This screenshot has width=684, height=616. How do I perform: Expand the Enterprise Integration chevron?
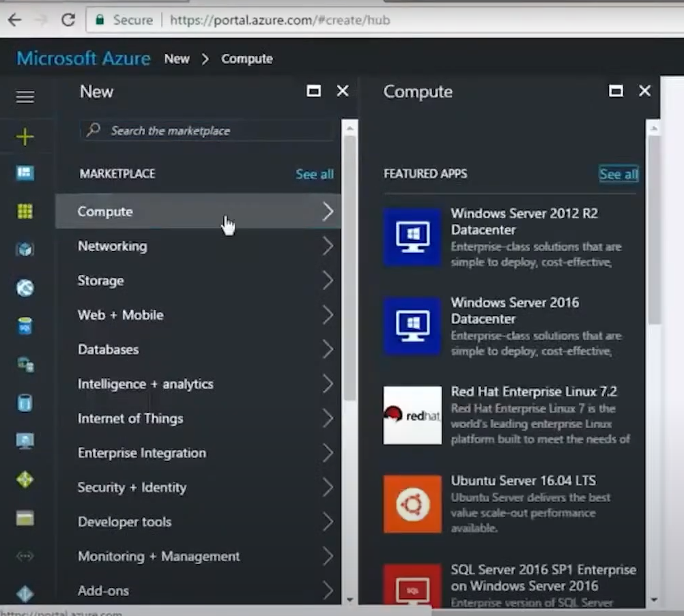point(328,452)
